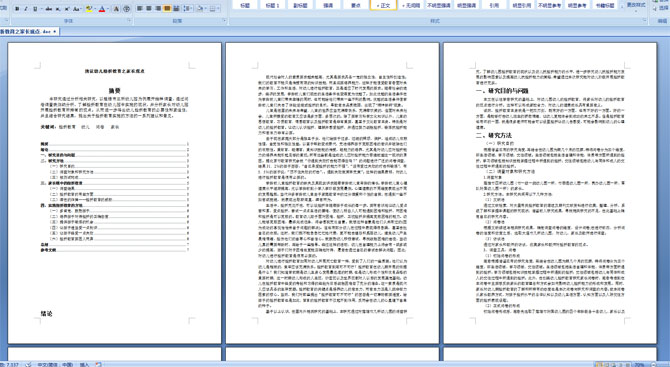Click the red font color A icon
The width and height of the screenshot is (670, 367).
(102, 9)
